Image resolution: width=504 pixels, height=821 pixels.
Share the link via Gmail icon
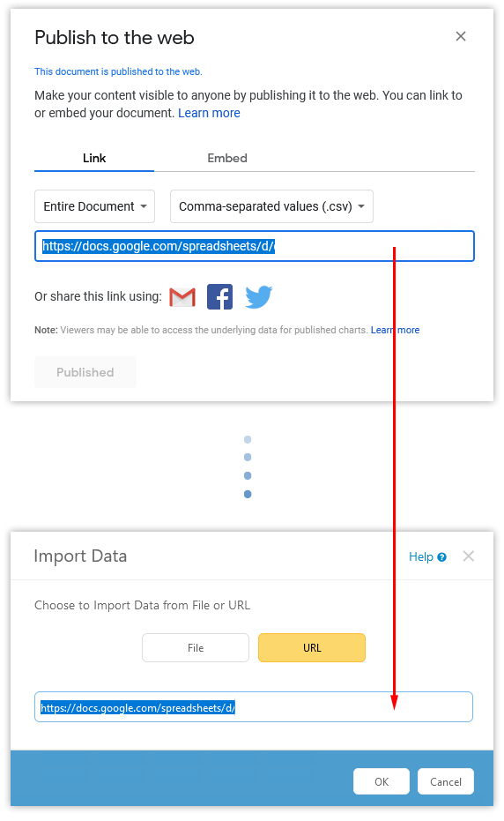click(x=182, y=297)
